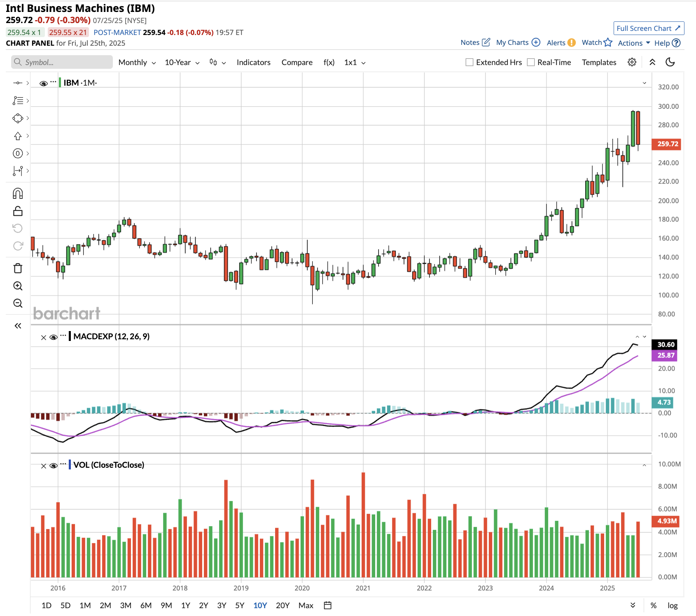This screenshot has height=616, width=696.
Task: Click the redo arrow icon
Action: click(18, 246)
